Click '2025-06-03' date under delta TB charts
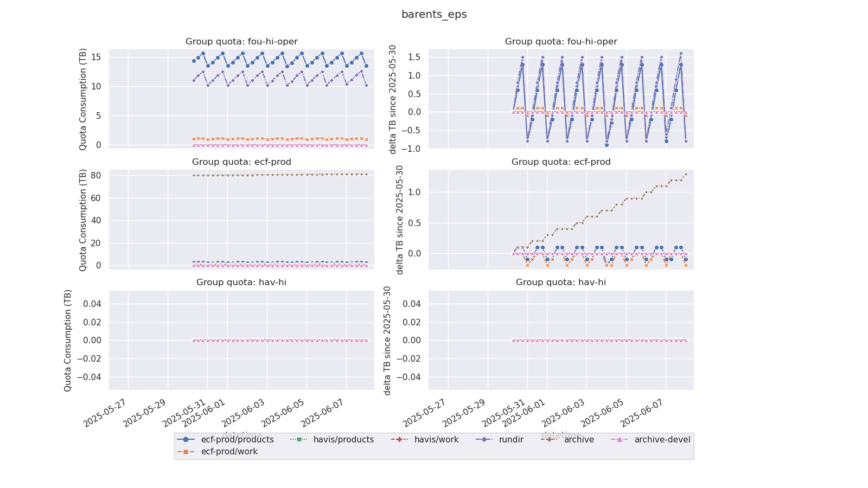Image resolution: width=868 pixels, height=488 pixels. (563, 414)
